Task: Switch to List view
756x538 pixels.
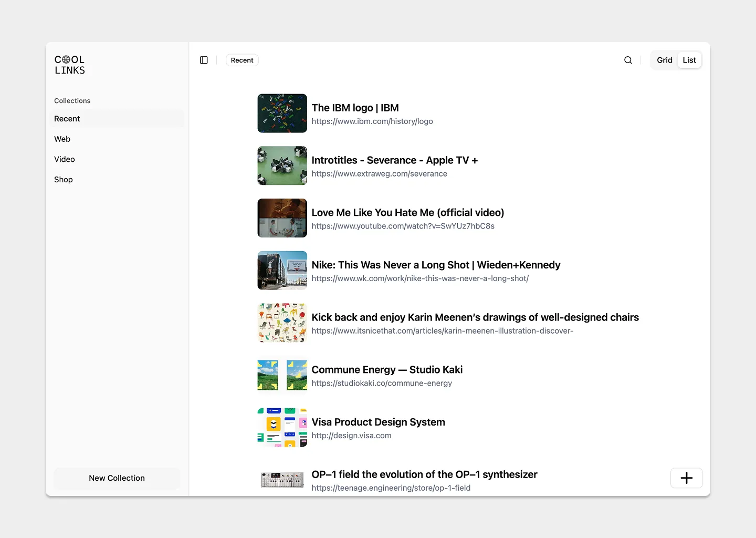Action: (x=689, y=60)
